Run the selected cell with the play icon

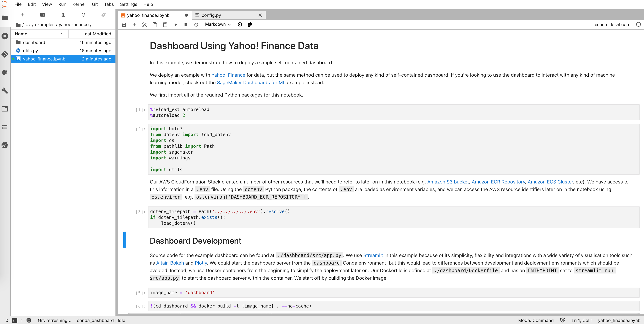tap(175, 25)
